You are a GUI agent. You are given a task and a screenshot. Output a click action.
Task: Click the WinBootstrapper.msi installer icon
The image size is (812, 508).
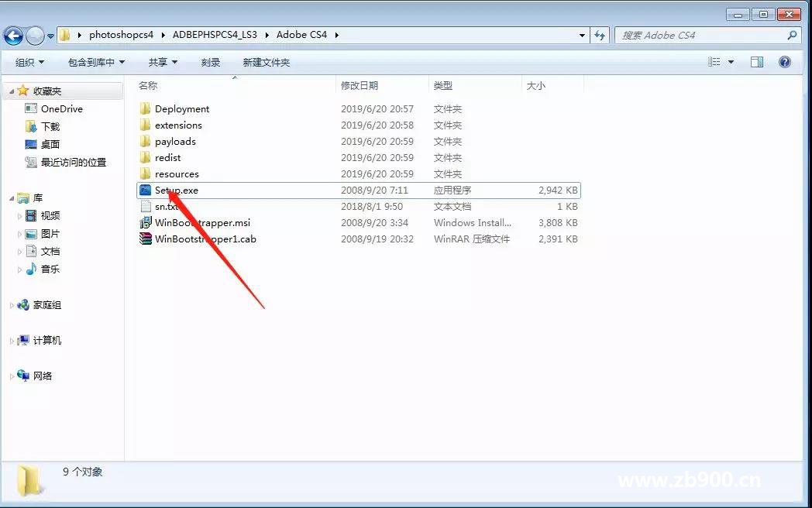tap(145, 222)
